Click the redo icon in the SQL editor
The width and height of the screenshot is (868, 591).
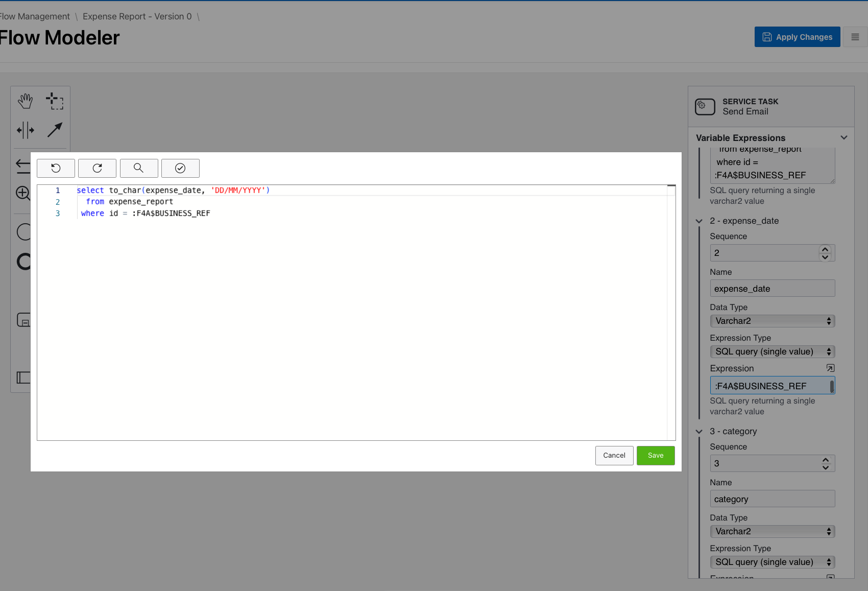coord(97,168)
